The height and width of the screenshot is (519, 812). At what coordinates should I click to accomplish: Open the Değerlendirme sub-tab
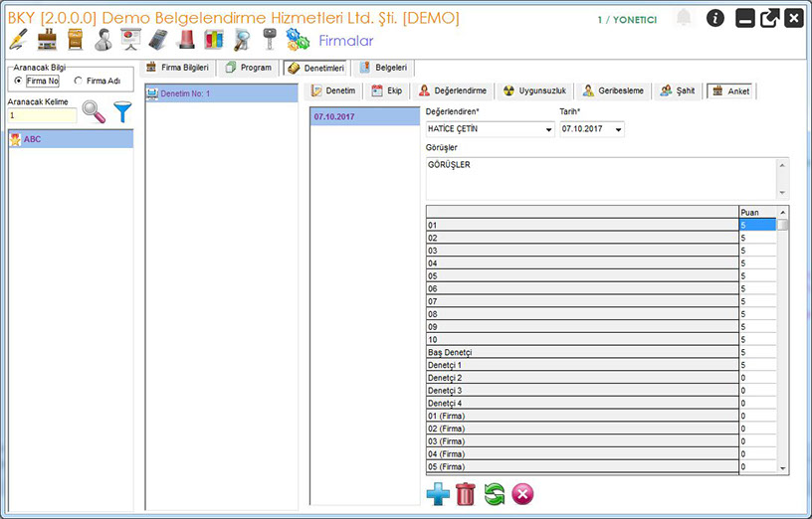[x=453, y=90]
